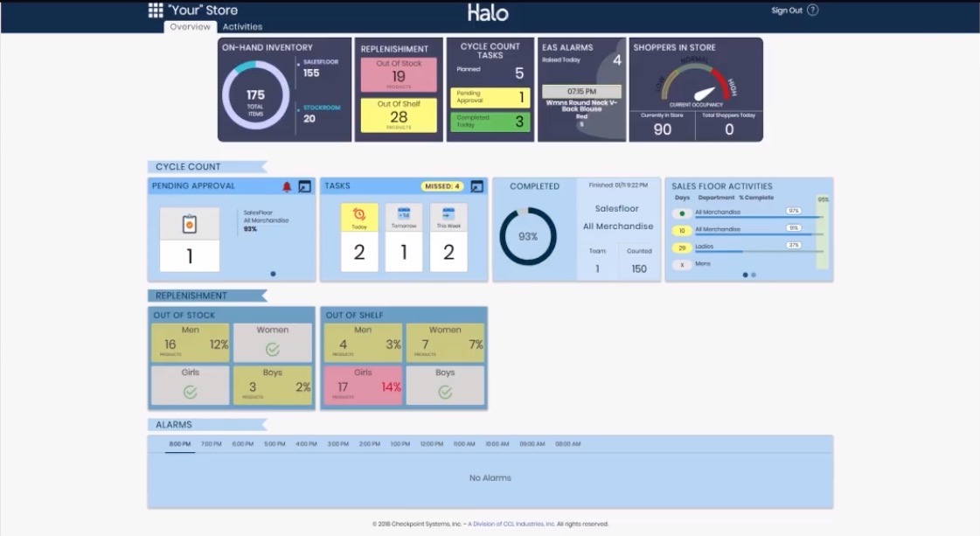Screen dimensions: 980x536
Task: Open the apps grid menu icon
Action: click(156, 10)
